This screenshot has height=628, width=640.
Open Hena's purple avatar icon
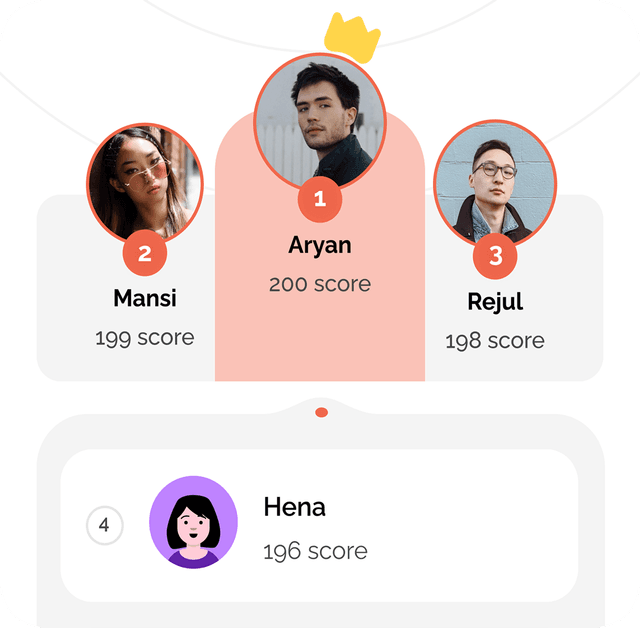click(x=193, y=522)
